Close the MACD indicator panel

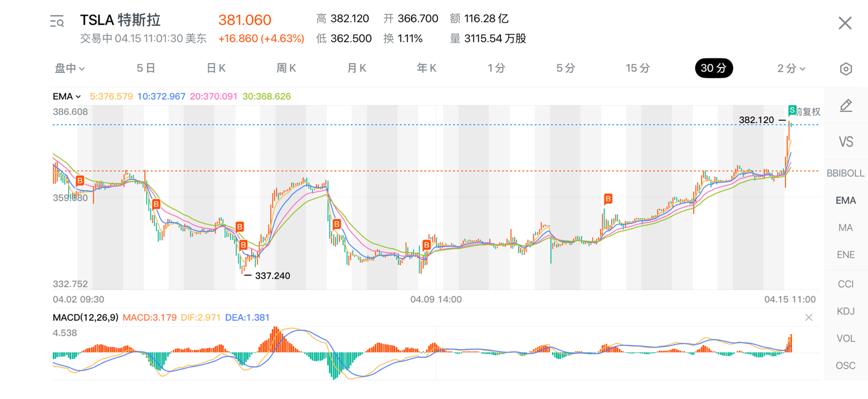(808, 317)
